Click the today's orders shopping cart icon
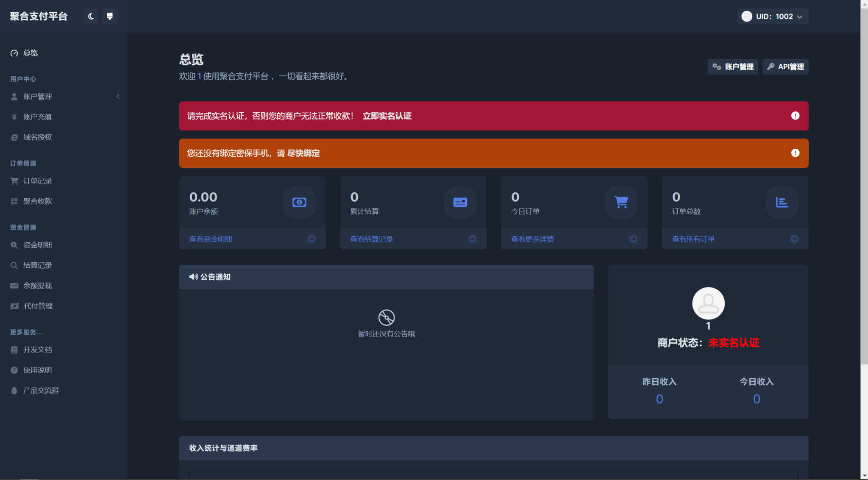 click(x=620, y=202)
